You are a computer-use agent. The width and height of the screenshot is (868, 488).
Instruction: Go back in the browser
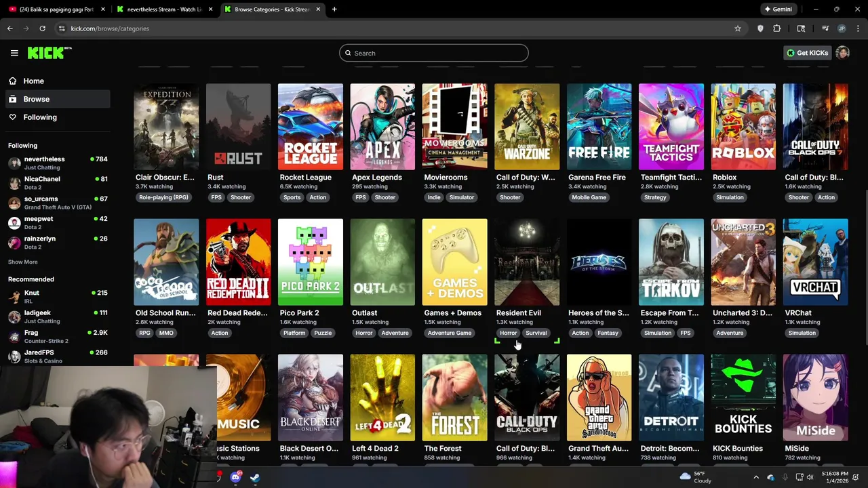tap(10, 28)
